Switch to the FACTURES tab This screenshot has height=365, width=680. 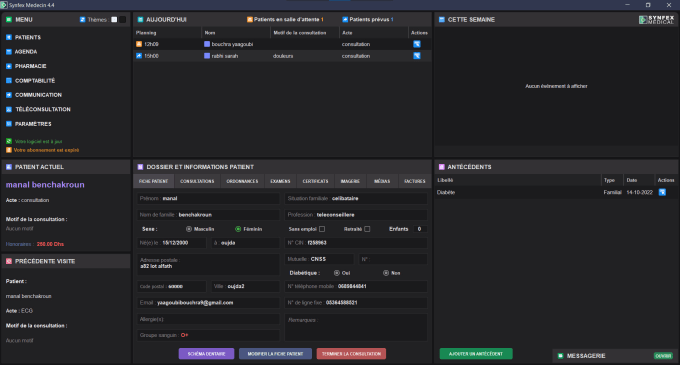415,181
